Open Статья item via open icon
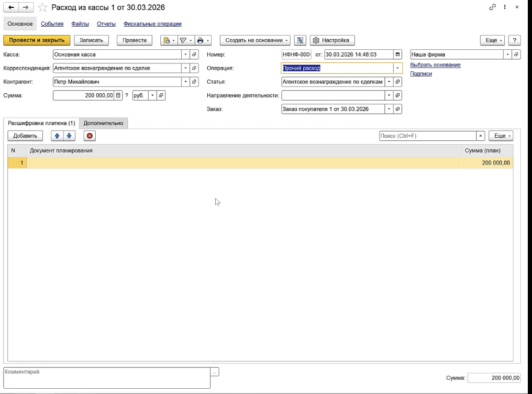Screen dimensions: 532x394 point(397,81)
